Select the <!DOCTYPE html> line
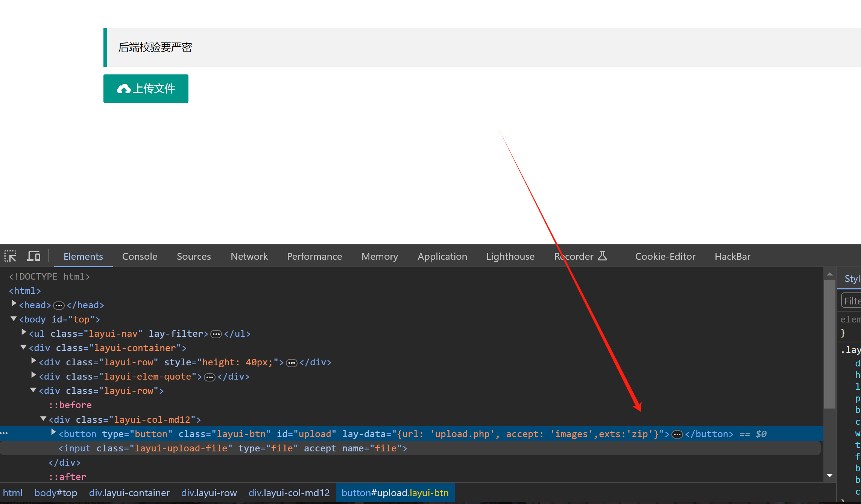The width and height of the screenshot is (861, 504). (x=49, y=277)
